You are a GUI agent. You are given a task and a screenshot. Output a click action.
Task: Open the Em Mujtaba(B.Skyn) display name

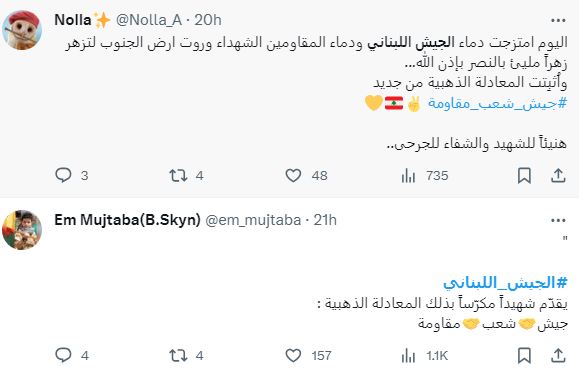tap(127, 220)
